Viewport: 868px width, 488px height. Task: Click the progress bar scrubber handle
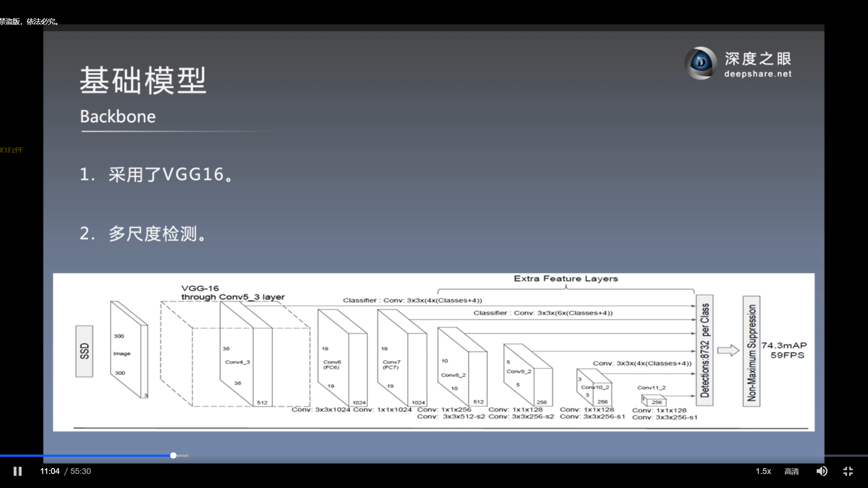click(x=173, y=455)
